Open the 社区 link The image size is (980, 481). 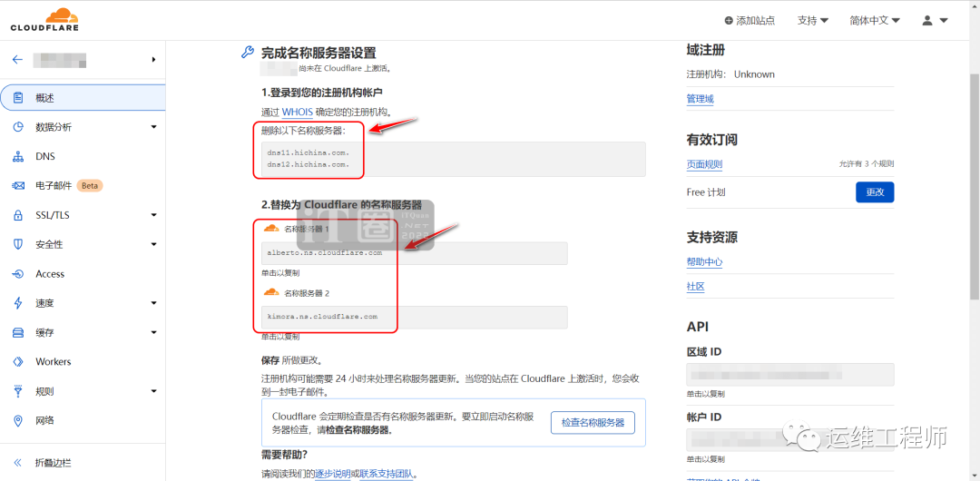tap(696, 287)
